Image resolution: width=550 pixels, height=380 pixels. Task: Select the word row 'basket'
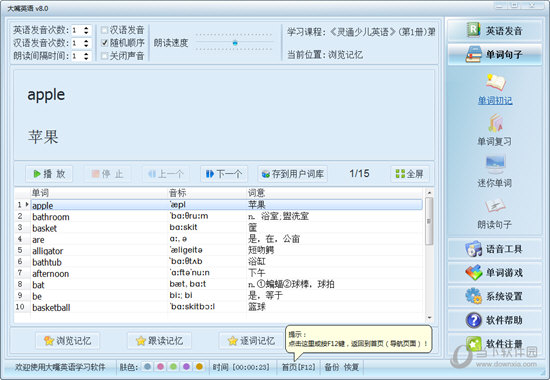[x=227, y=228]
